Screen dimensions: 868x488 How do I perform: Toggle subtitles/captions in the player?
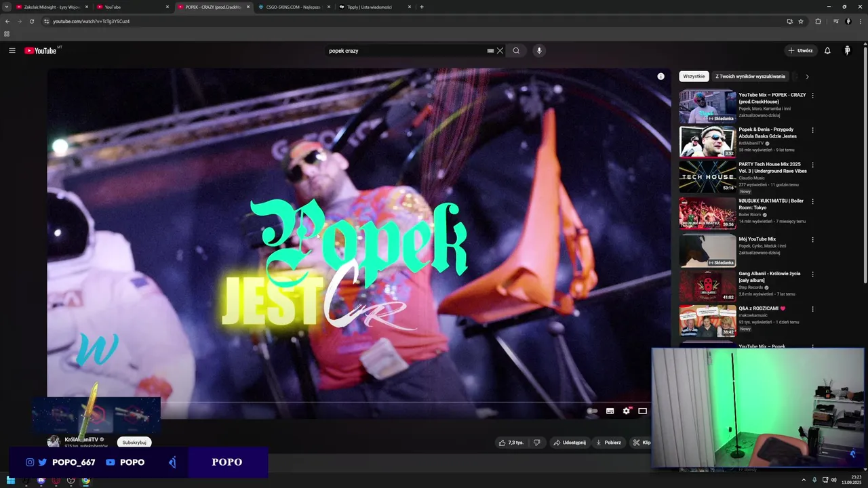610,411
